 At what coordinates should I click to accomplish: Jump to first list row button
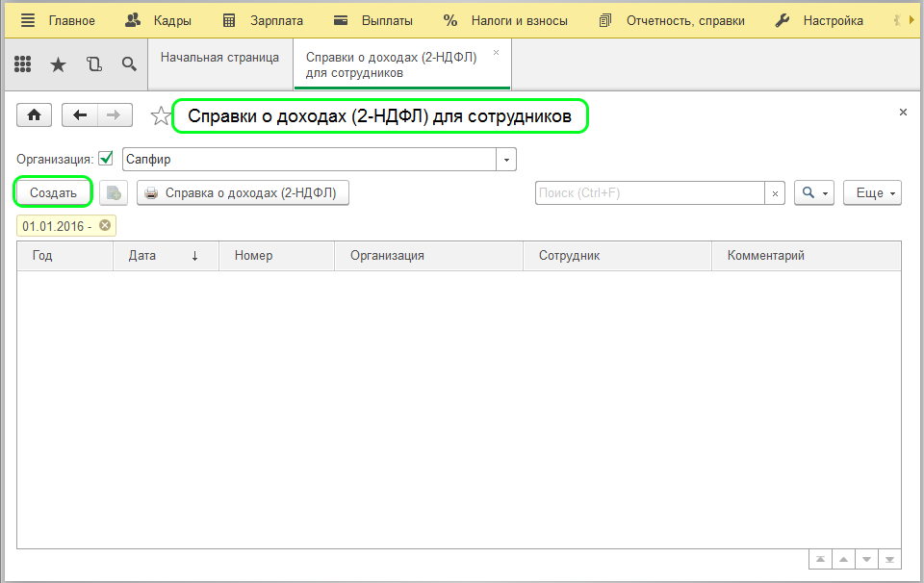click(820, 560)
